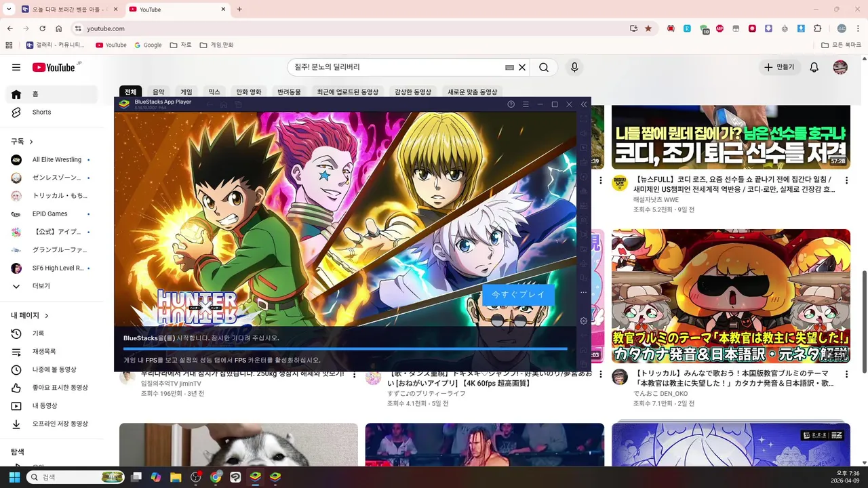This screenshot has width=868, height=488.
Task: Open 나중에 볼 동영상 in sidebar
Action: coord(52,369)
